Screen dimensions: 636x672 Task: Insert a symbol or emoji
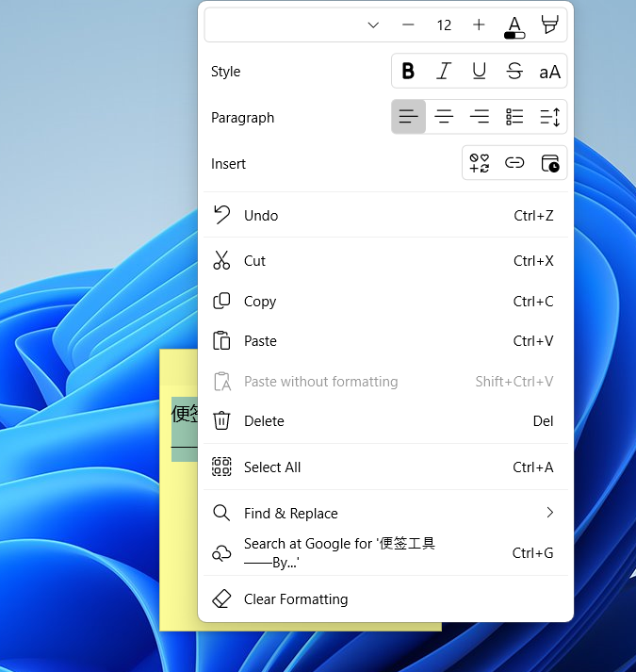(x=480, y=163)
